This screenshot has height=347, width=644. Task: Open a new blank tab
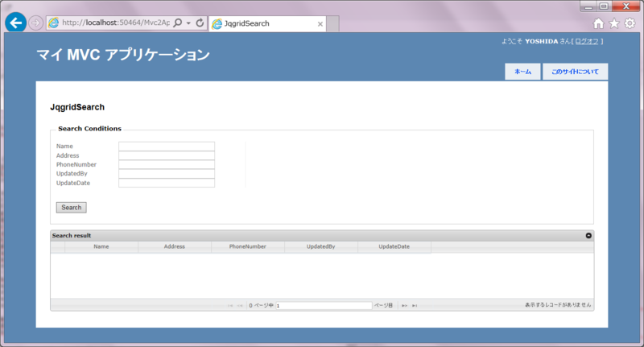(332, 24)
